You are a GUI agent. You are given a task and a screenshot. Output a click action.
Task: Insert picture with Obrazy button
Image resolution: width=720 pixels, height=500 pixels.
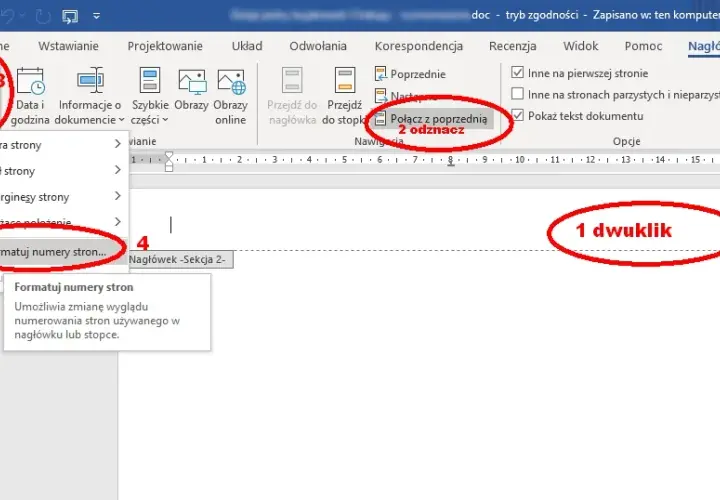191,91
